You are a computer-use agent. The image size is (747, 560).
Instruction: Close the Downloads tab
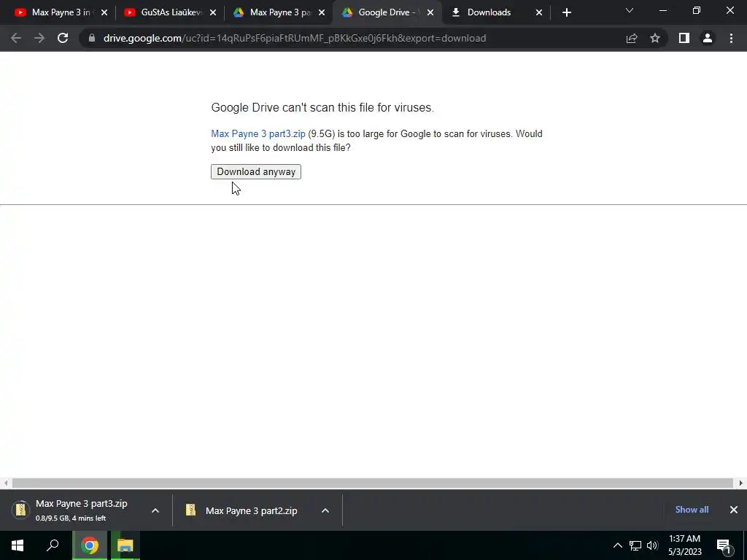[539, 12]
